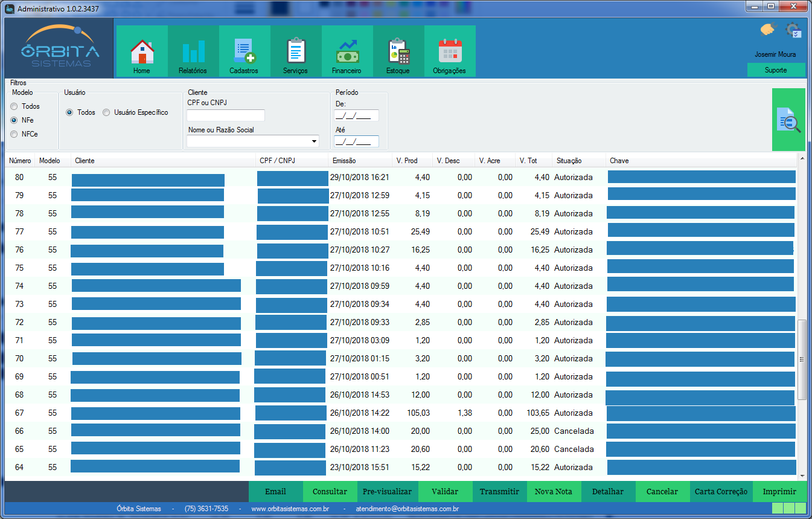Image resolution: width=812 pixels, height=519 pixels.
Task: Open the Financeiro module
Action: 347,52
